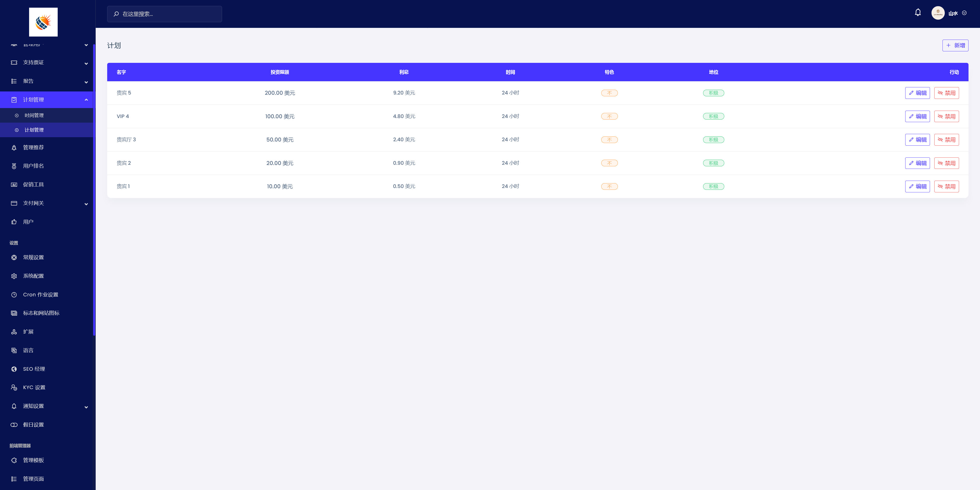
Task: Disable the VIP 4 plan
Action: pyautogui.click(x=946, y=116)
